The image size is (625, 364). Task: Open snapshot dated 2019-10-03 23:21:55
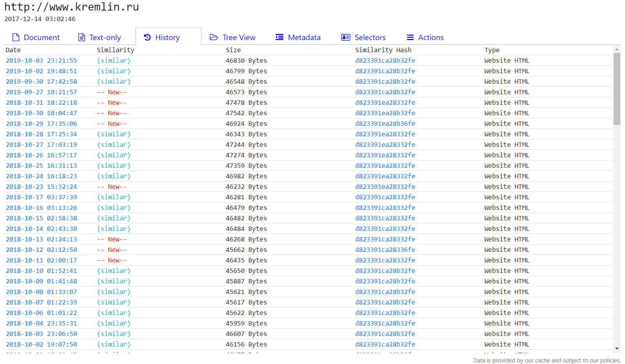(x=41, y=61)
